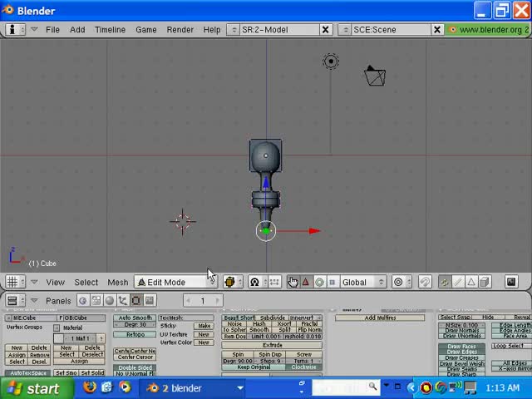Open the Render menu
Screen dimensions: 532x399
[180, 30]
